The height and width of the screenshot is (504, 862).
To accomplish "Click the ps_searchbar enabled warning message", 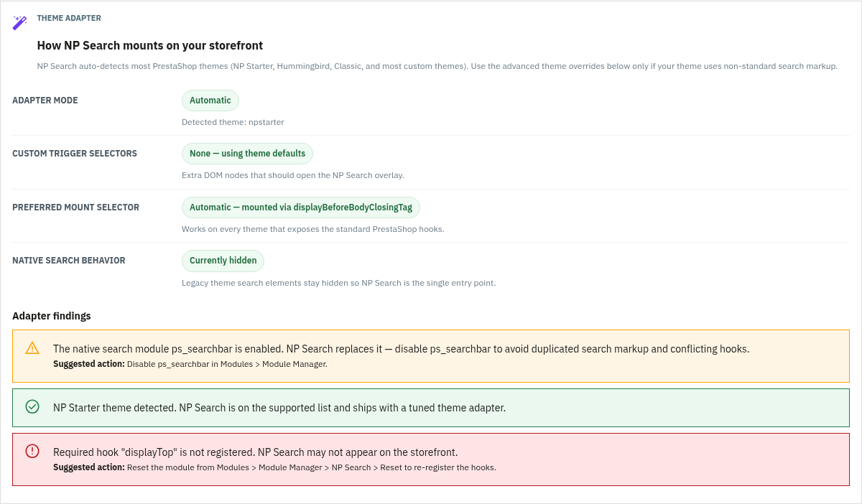I will [x=401, y=349].
